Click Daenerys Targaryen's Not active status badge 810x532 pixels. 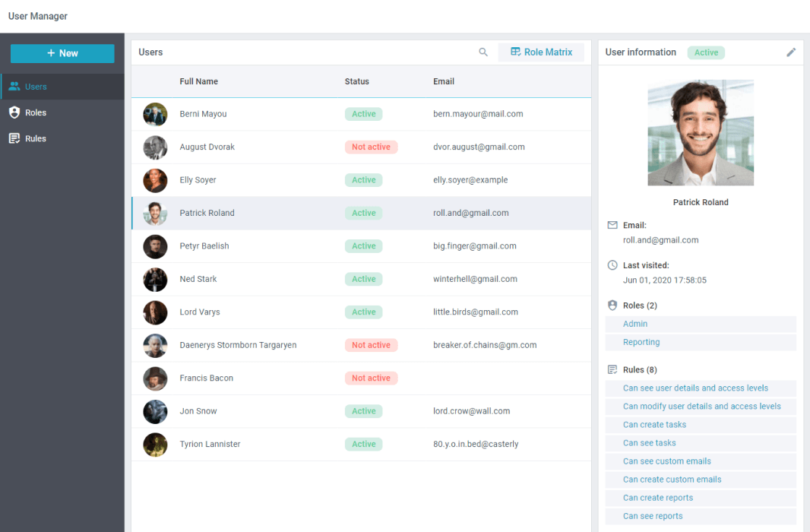pos(371,346)
